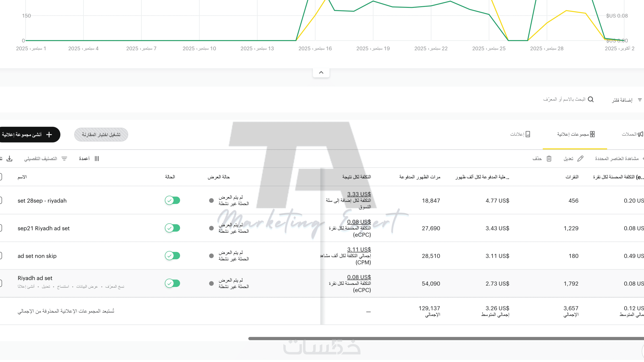Click عرض البيانات under Riyadh ad set
The width and height of the screenshot is (644, 362).
(87, 287)
